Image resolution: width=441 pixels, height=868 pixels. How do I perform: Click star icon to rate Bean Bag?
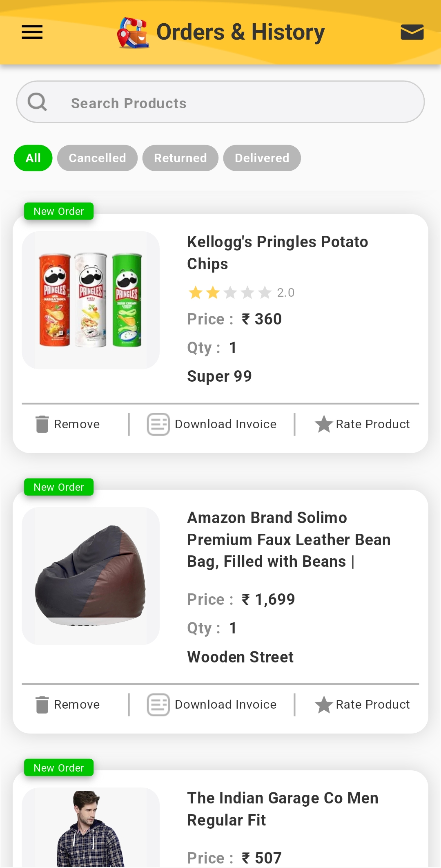(324, 704)
